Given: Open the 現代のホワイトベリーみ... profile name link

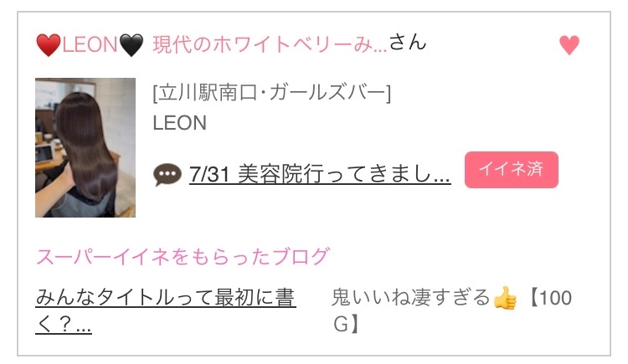Looking at the screenshot, I should (270, 44).
